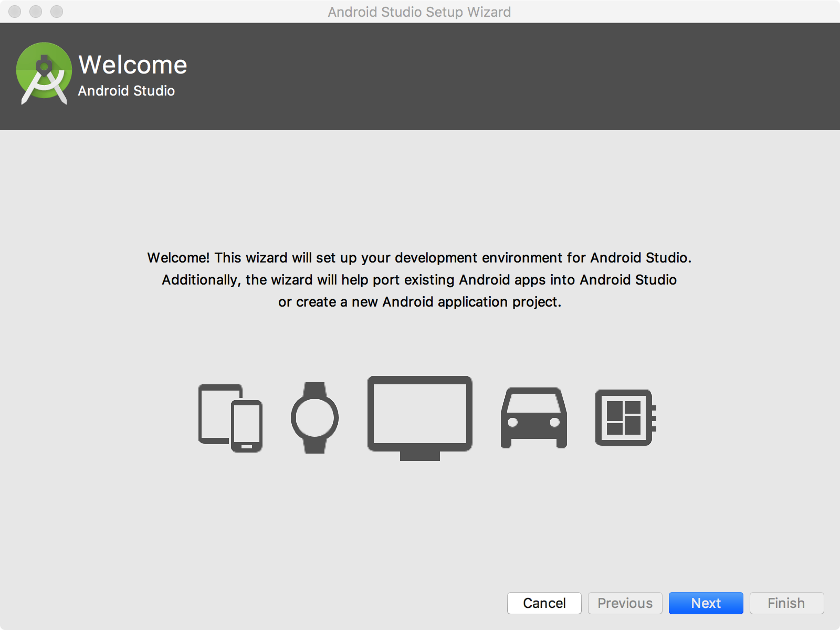Go back with the Previous button
This screenshot has width=840, height=630.
coord(625,603)
